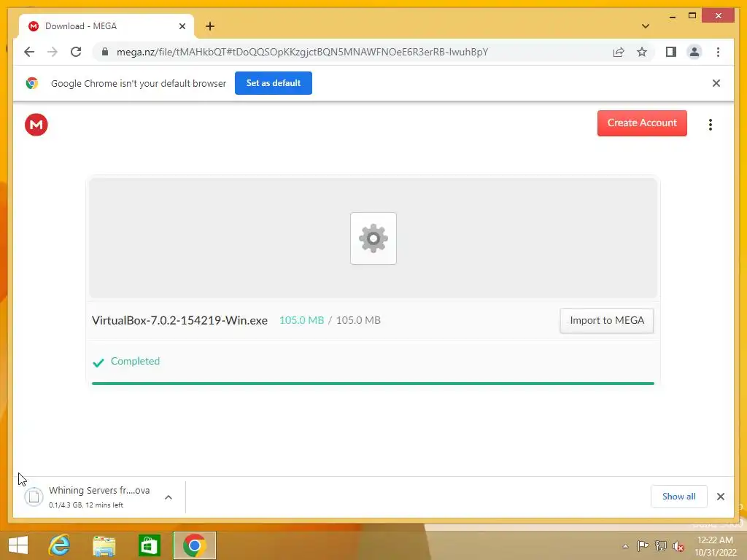Screen dimensions: 747x560
Task: Minimize the Chrome window
Action: [x=672, y=17]
